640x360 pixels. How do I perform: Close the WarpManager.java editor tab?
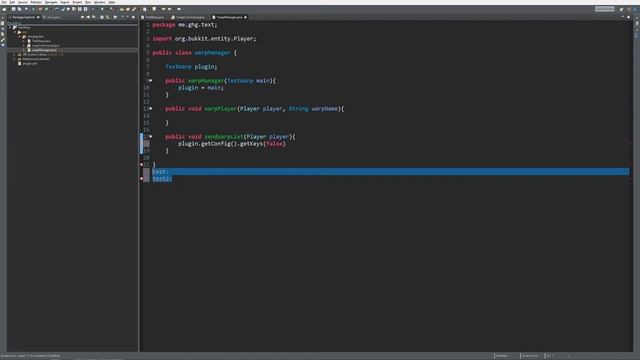tap(245, 17)
